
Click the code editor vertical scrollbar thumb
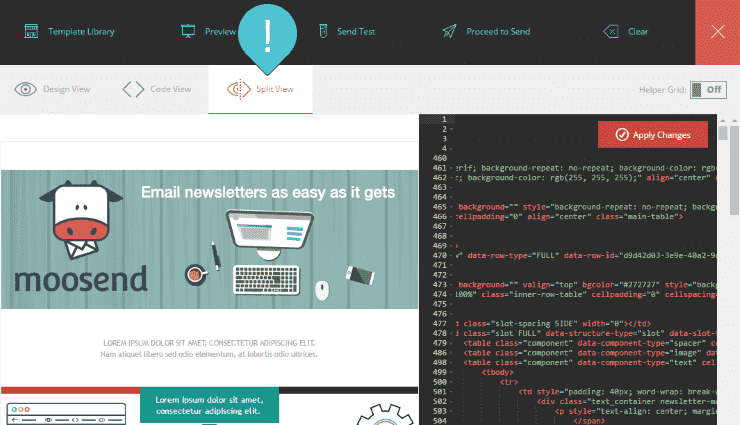click(x=723, y=133)
